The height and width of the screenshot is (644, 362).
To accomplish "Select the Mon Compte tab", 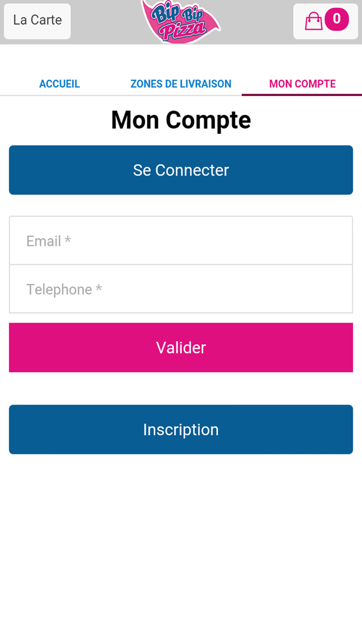I will click(302, 84).
